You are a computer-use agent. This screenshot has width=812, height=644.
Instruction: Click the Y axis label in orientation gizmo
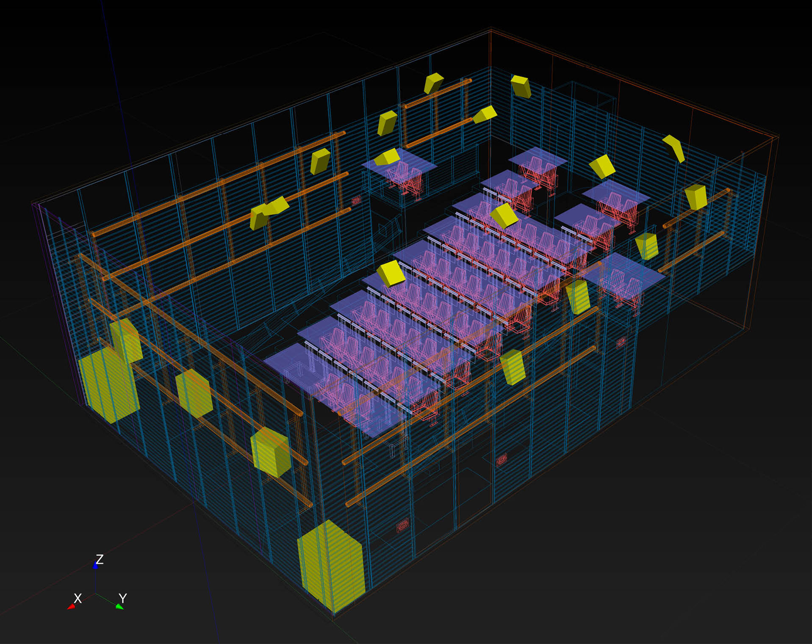123,598
